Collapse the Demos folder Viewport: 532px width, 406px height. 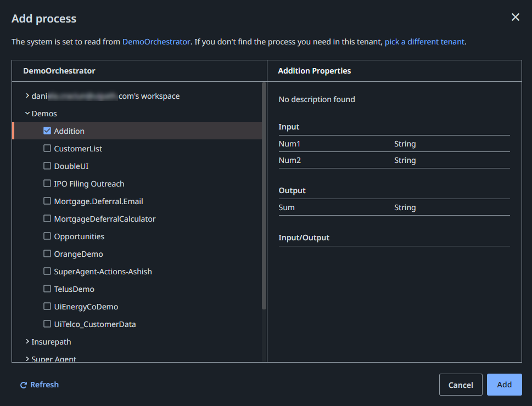pos(27,113)
